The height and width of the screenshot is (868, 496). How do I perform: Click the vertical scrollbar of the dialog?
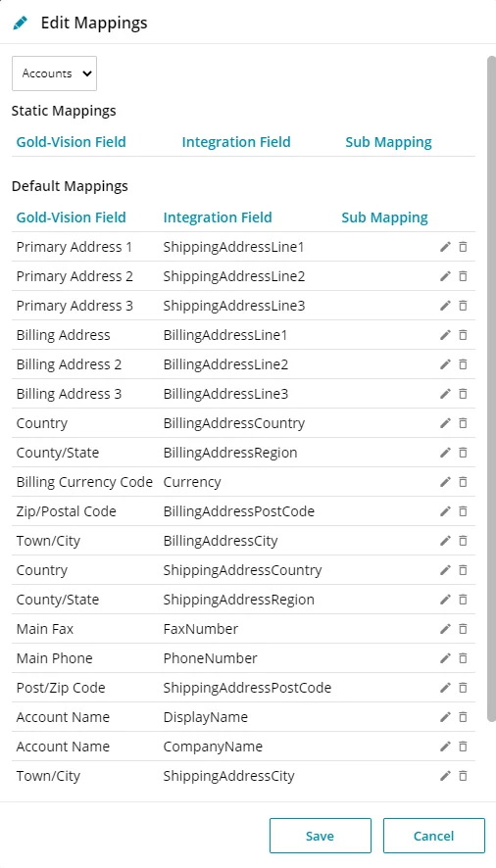pyautogui.click(x=491, y=389)
